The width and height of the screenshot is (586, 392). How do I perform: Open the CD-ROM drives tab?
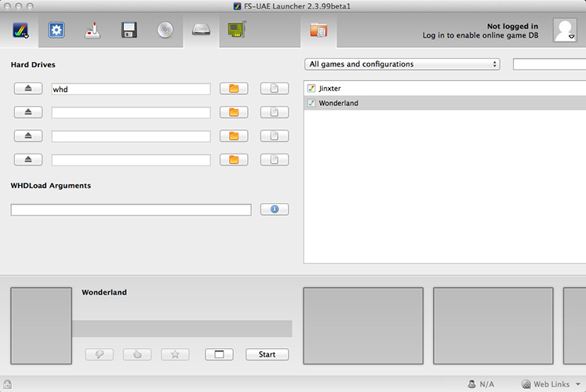165,31
